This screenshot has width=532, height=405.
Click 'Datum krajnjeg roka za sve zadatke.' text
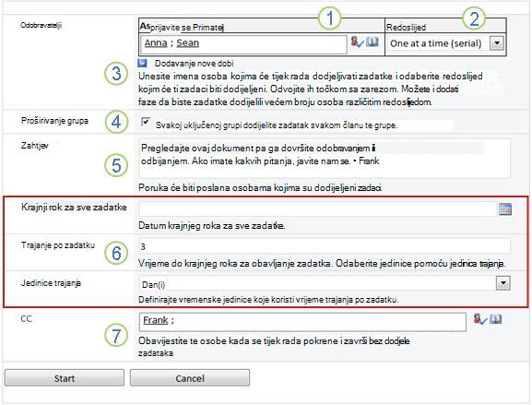pyautogui.click(x=212, y=226)
